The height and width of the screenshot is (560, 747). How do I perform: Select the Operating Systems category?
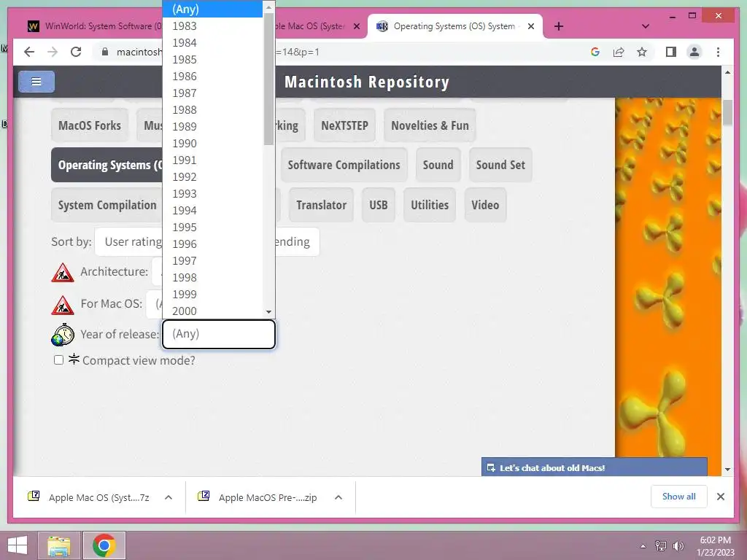pos(107,165)
